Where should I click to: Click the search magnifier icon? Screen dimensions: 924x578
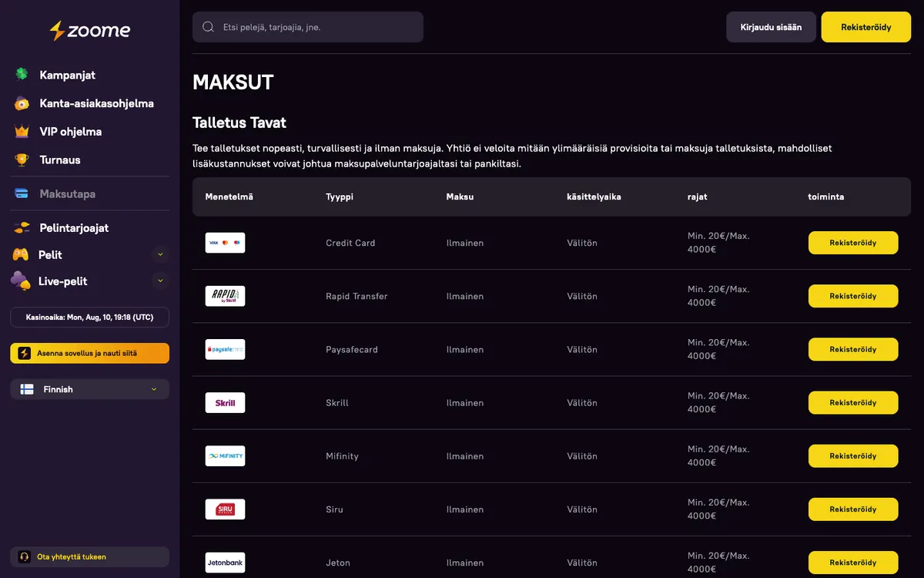click(208, 27)
